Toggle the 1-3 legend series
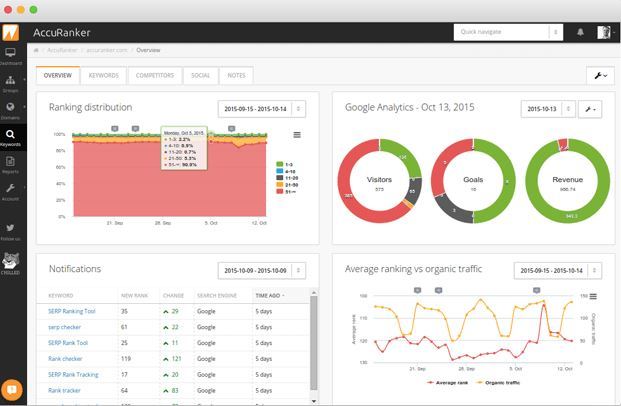 [285, 164]
